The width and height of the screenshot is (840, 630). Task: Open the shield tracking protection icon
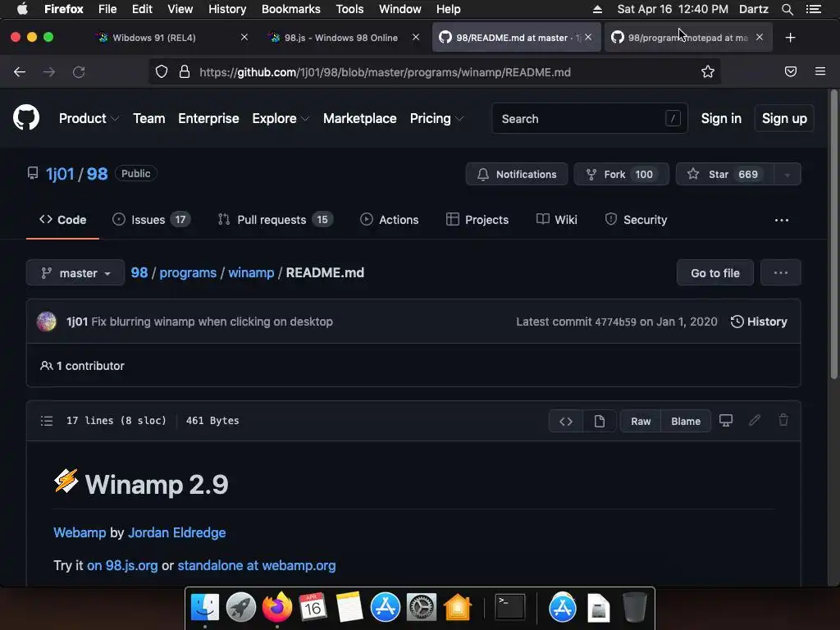162,72
